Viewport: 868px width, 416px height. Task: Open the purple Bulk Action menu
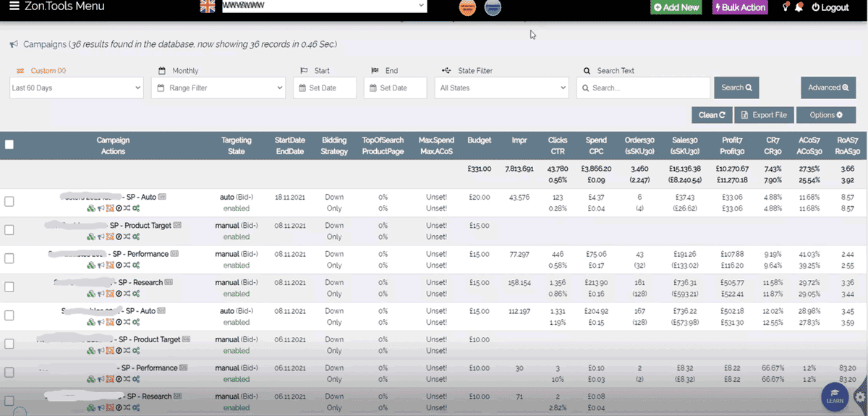click(739, 7)
